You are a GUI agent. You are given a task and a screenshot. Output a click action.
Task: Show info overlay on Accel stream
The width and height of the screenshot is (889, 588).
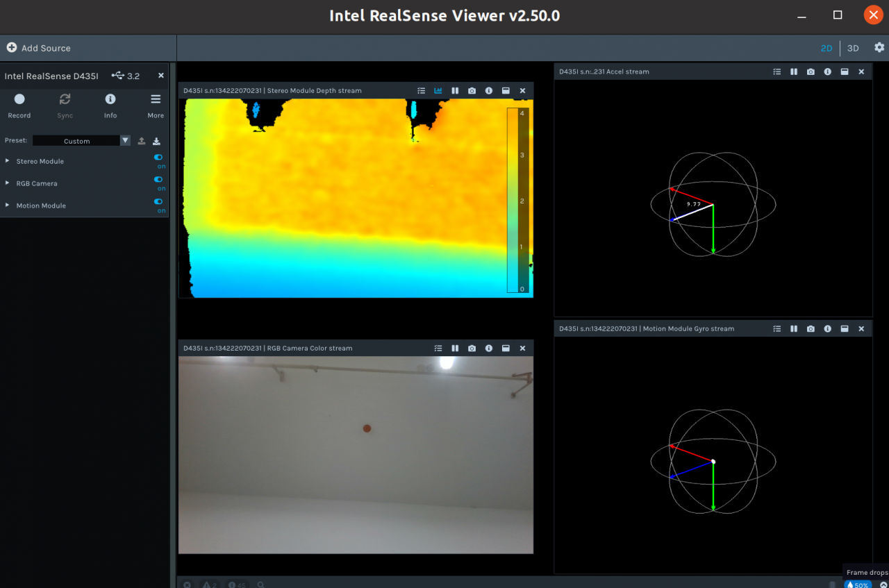(x=828, y=72)
